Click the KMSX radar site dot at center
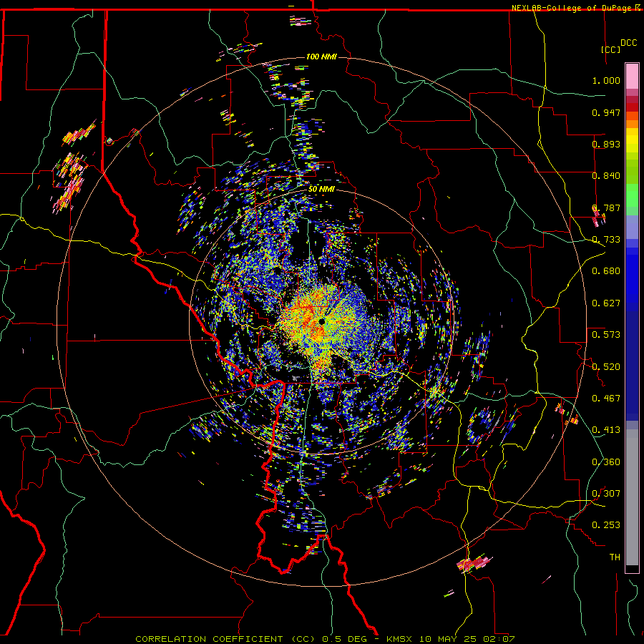The image size is (644, 644). [321, 321]
